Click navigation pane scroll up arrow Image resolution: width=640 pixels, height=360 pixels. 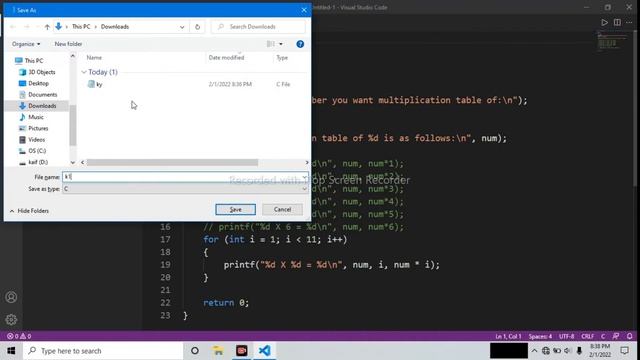[73, 56]
